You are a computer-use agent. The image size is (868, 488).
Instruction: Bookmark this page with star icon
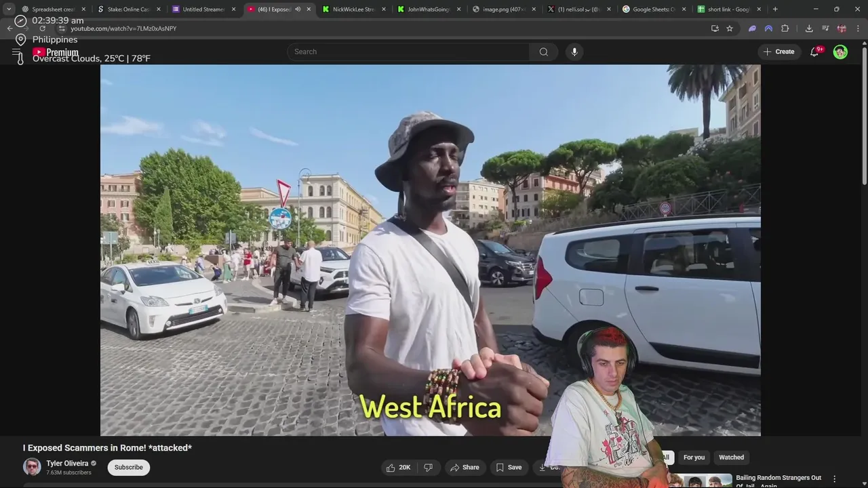coord(730,28)
